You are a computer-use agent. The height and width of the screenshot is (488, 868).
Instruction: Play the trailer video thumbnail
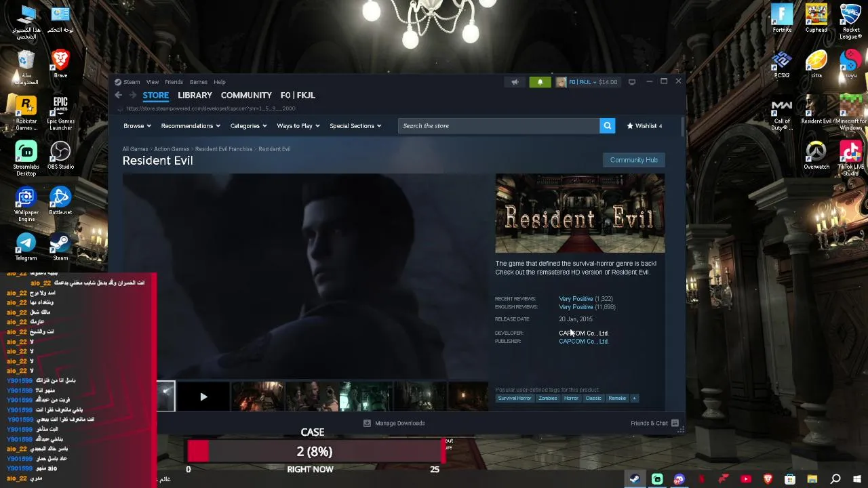(203, 396)
